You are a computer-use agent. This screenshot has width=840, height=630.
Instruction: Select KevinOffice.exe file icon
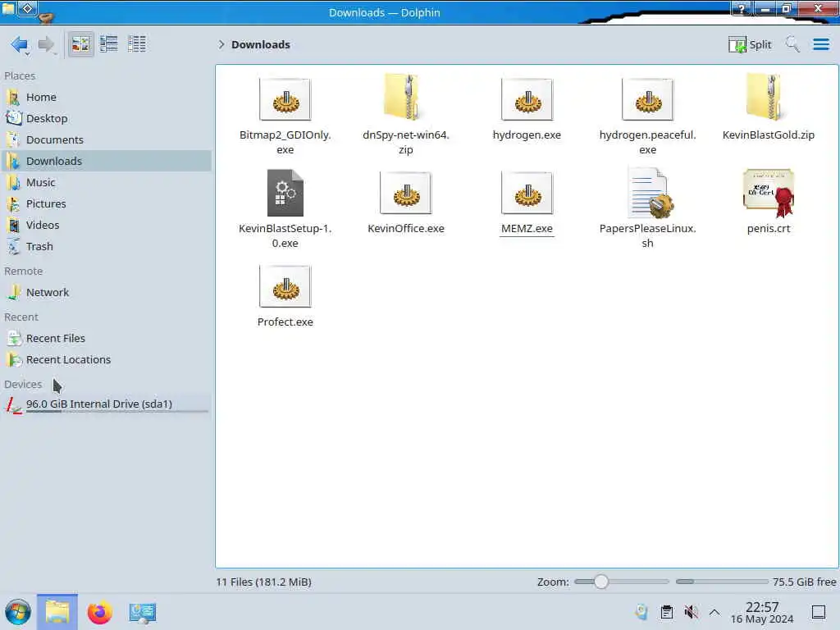[x=405, y=193]
